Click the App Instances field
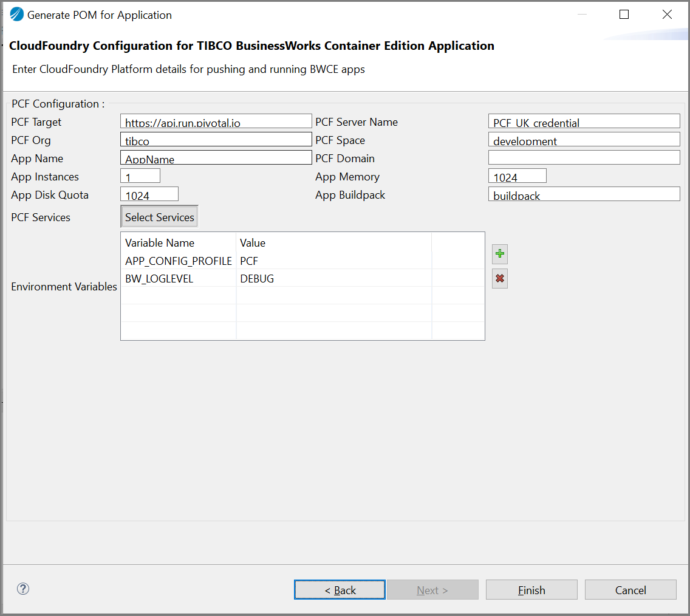Image resolution: width=690 pixels, height=616 pixels. 140,176
